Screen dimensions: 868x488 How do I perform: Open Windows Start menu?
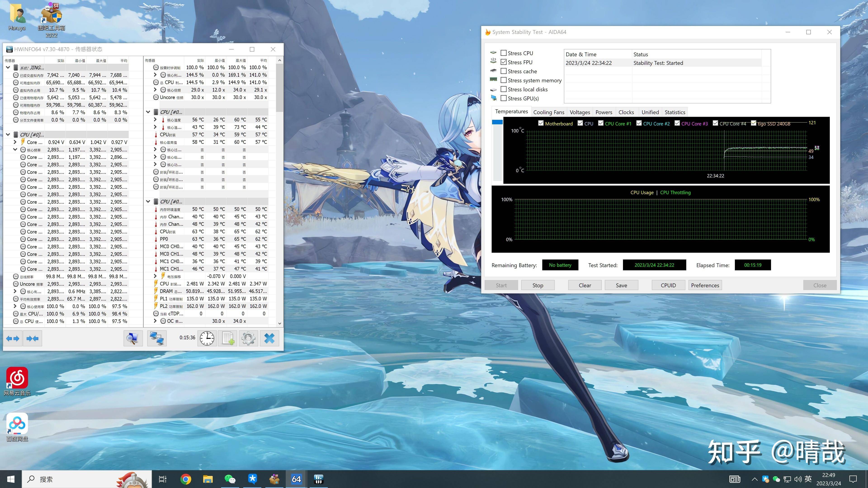11,479
